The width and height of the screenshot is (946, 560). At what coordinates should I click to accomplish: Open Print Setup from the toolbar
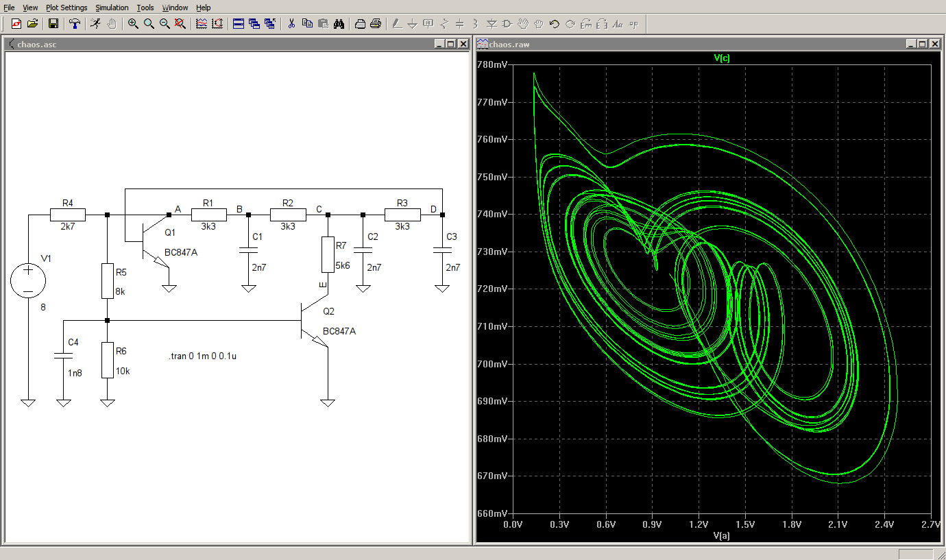click(x=360, y=23)
